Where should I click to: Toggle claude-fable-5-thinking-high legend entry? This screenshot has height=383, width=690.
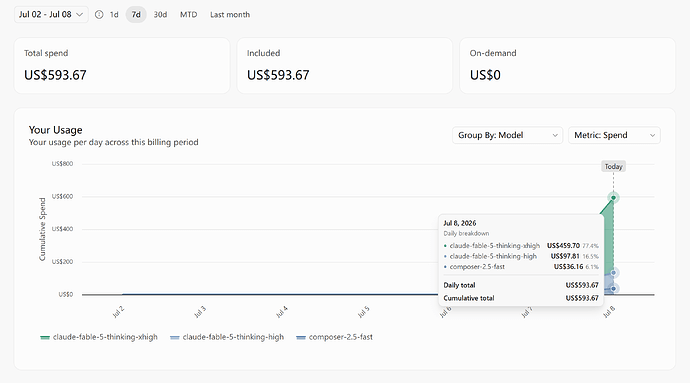227,337
